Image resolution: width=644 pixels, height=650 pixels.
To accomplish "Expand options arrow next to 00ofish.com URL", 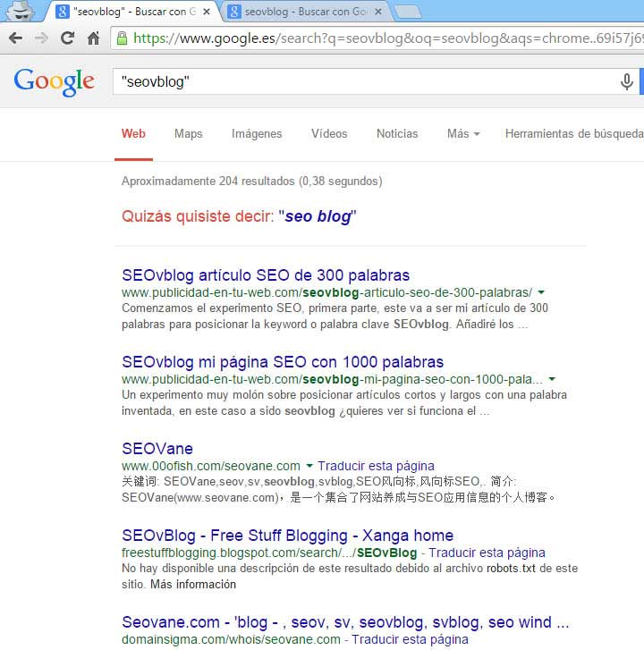I will coord(309,466).
